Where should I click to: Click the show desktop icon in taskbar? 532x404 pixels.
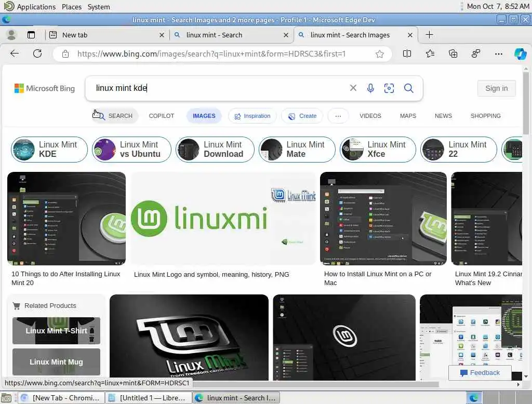click(6, 398)
